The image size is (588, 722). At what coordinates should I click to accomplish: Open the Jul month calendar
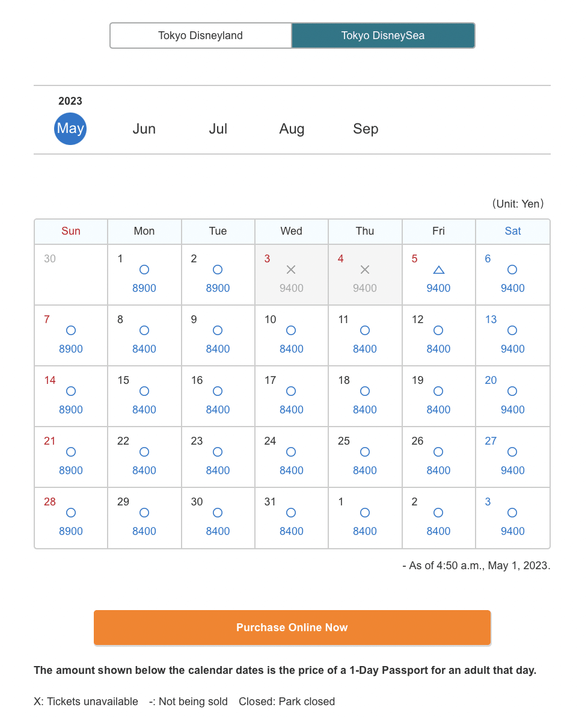click(218, 129)
